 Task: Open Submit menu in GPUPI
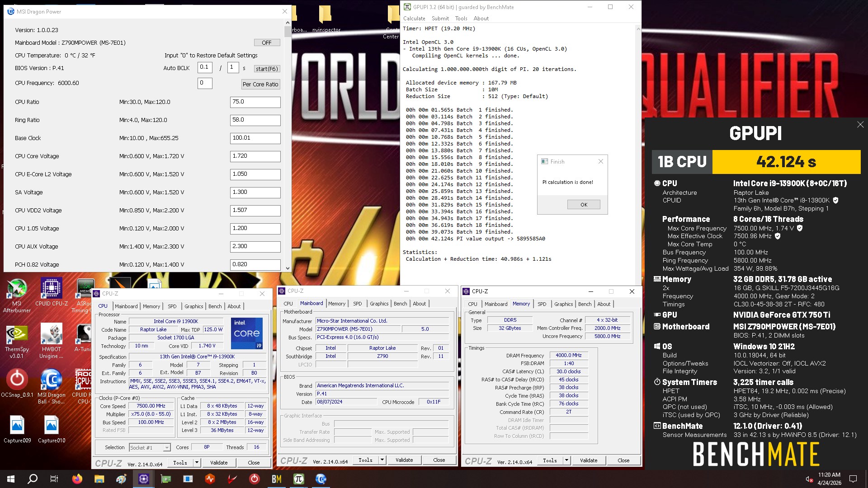[440, 19]
